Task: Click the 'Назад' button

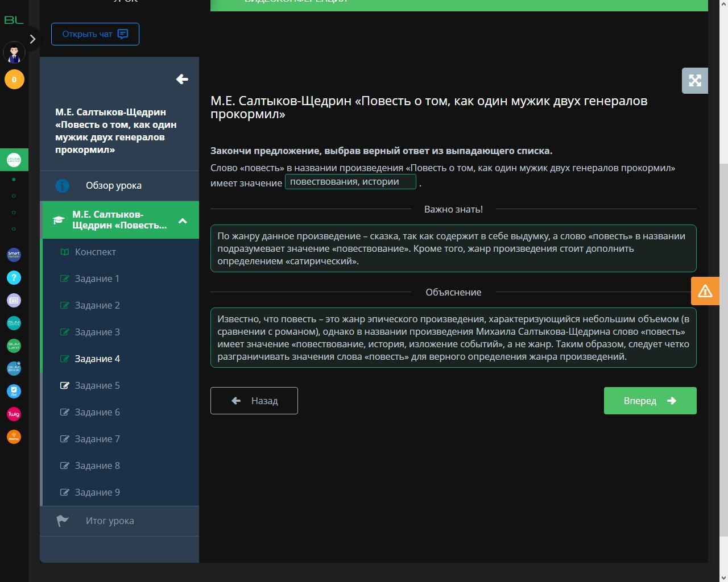Action: coord(254,401)
